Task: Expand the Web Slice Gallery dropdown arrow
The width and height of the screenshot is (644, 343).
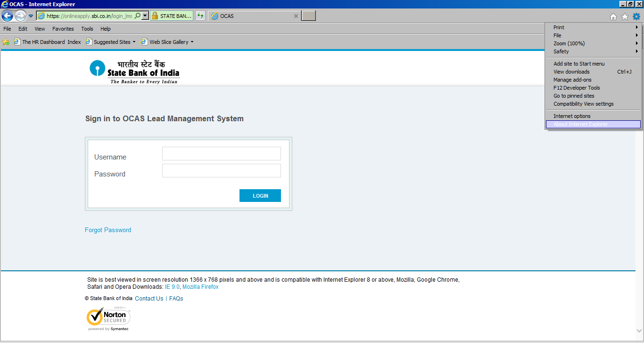Action: pos(192,42)
